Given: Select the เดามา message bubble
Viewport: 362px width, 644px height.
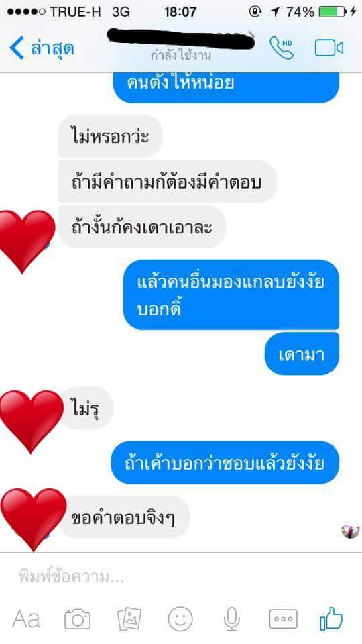Looking at the screenshot, I should pyautogui.click(x=302, y=354).
